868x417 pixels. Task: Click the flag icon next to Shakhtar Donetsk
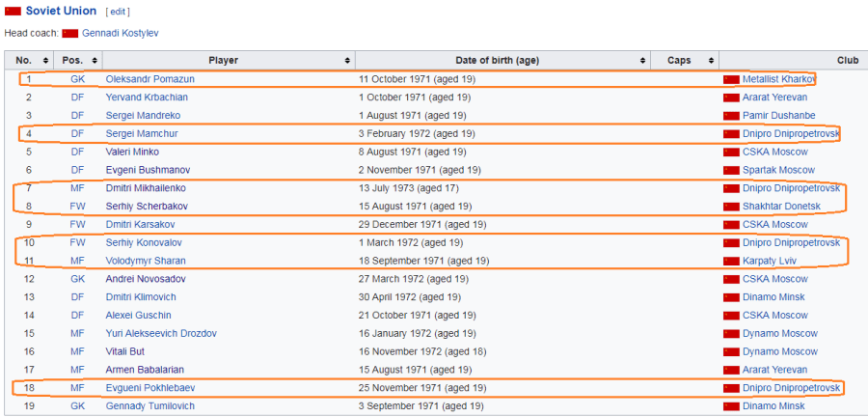(731, 207)
